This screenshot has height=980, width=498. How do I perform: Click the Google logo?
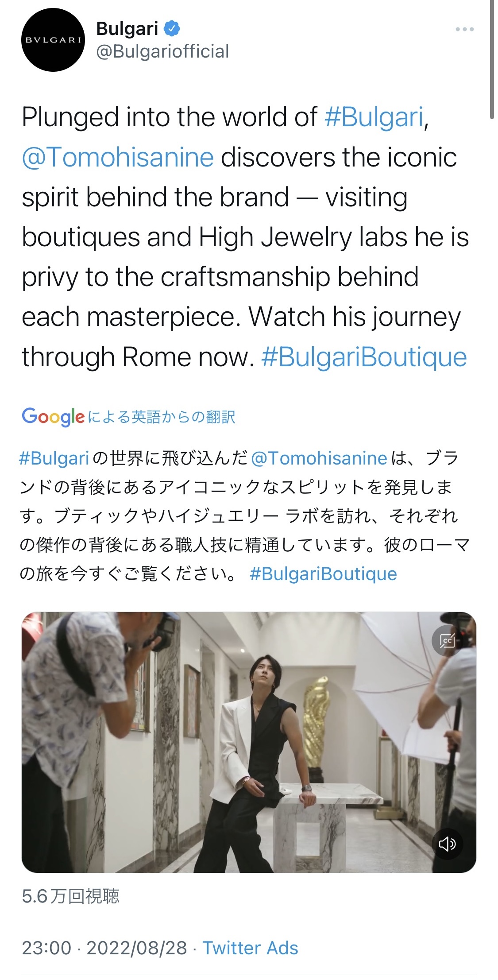tap(53, 417)
